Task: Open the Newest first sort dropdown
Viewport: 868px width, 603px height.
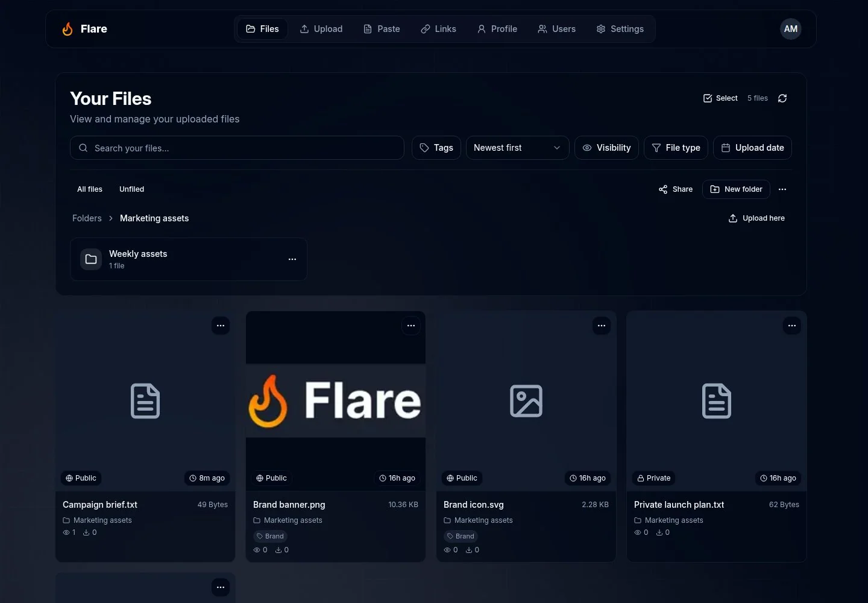Action: coord(517,148)
